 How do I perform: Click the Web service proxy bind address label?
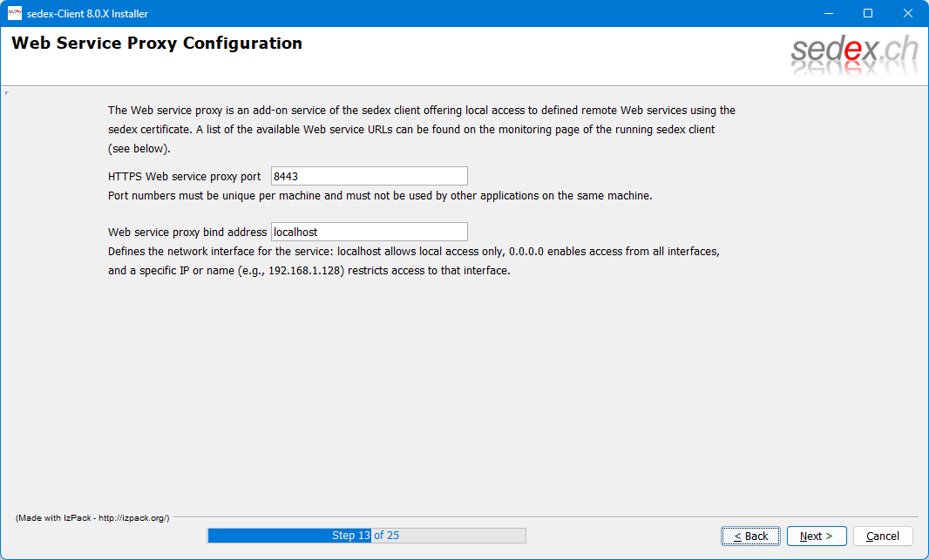pos(186,233)
